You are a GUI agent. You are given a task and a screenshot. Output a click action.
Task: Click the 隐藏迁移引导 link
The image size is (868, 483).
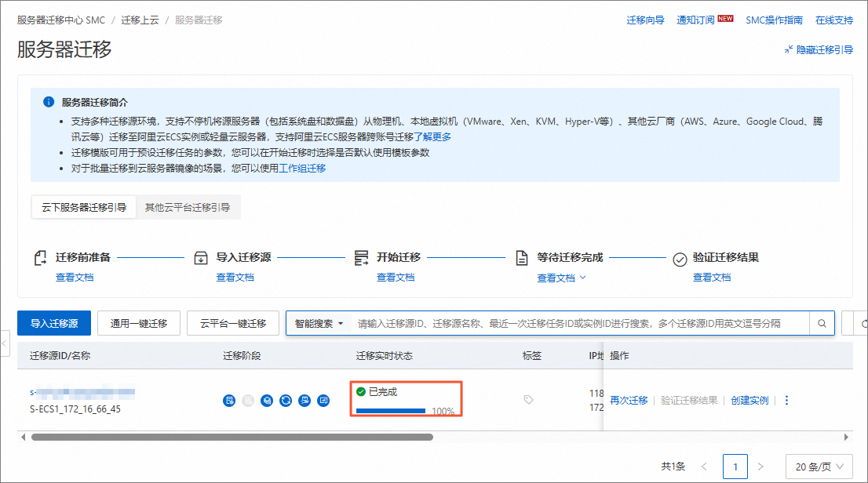825,50
